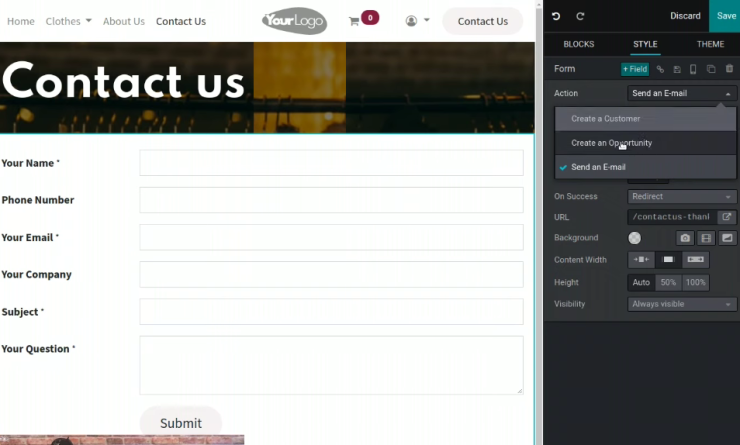This screenshot has width=740, height=445.
Task: Switch to the THEME tab
Action: [x=710, y=44]
